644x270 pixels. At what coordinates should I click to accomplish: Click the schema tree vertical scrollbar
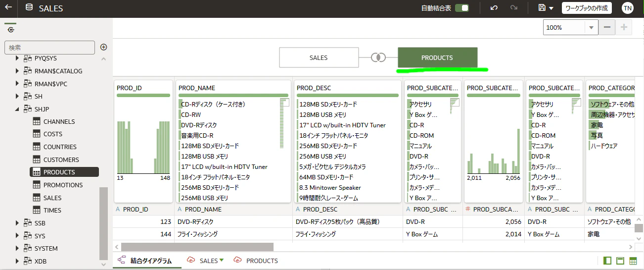point(103,223)
